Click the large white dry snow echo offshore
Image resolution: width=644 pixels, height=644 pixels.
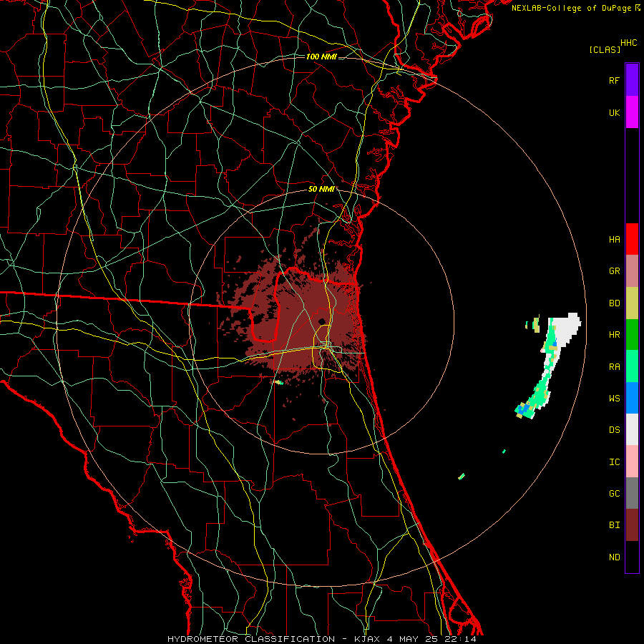(567, 328)
